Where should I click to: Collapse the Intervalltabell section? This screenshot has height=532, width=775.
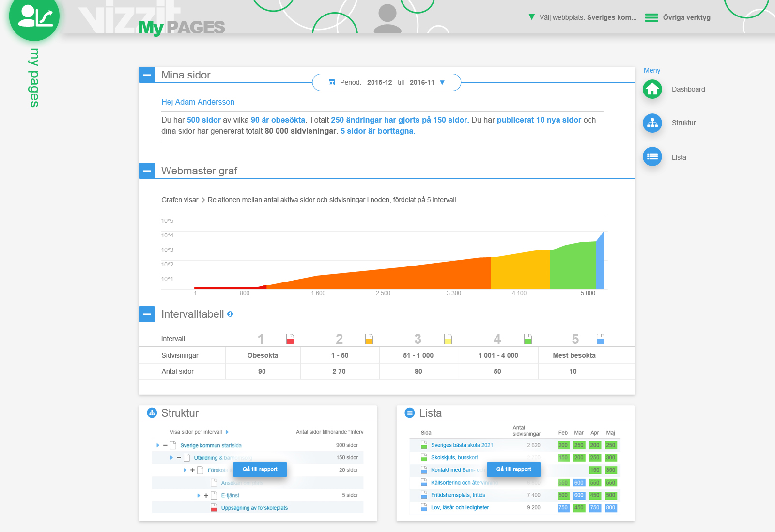point(147,314)
